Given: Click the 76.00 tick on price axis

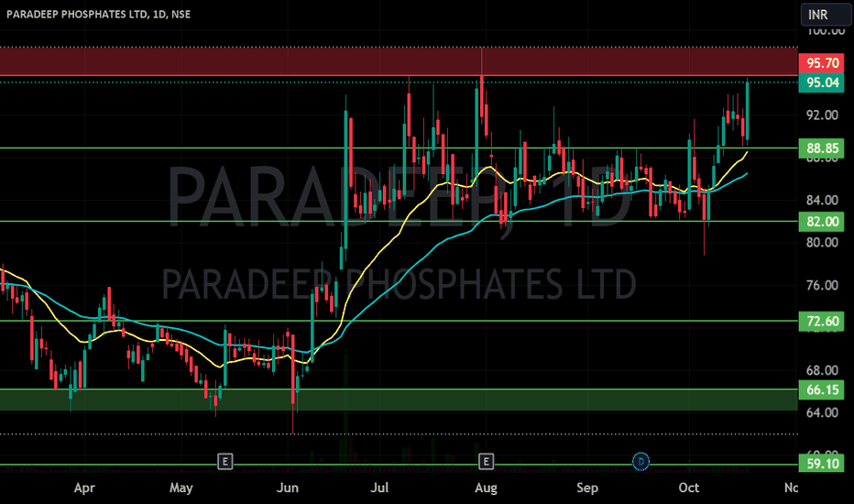Looking at the screenshot, I should (822, 286).
